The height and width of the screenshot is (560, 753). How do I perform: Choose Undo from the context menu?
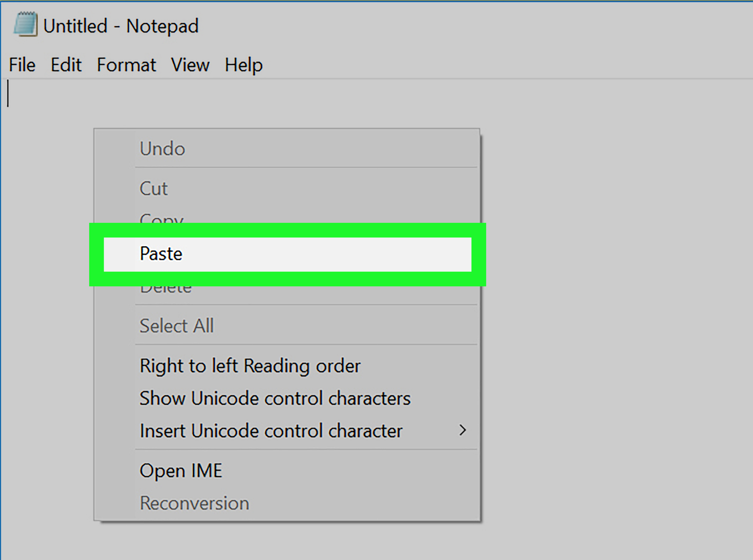tap(162, 149)
